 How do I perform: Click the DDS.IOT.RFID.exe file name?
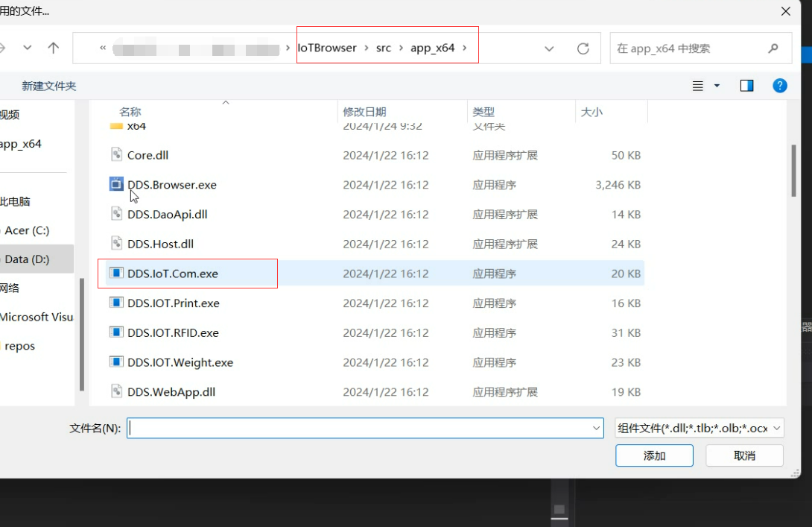(x=173, y=332)
